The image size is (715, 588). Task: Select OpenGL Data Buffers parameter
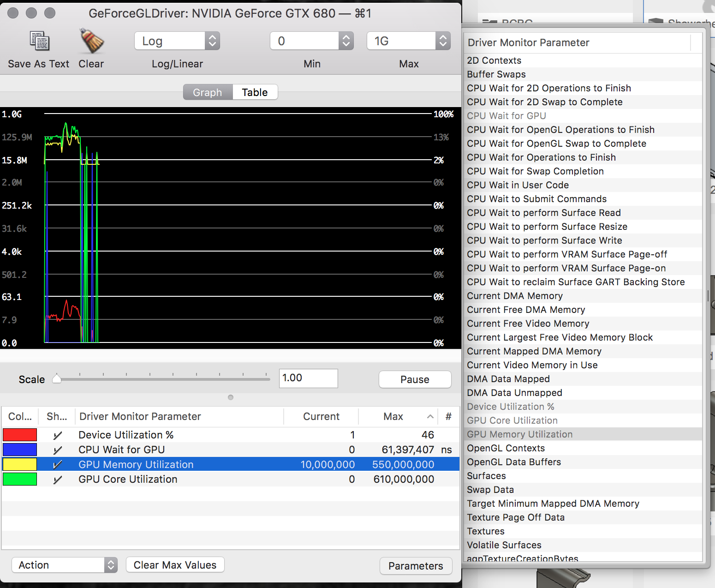coord(584,462)
